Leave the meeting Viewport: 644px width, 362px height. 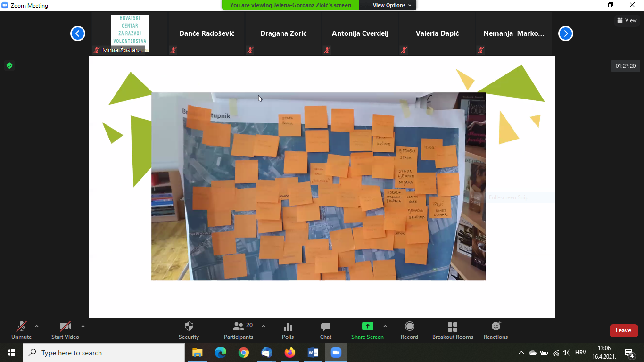click(623, 330)
